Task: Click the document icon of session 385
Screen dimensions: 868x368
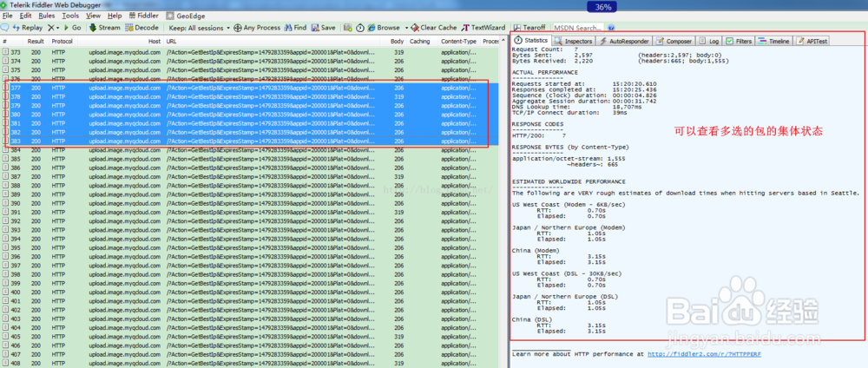Action: (5, 159)
